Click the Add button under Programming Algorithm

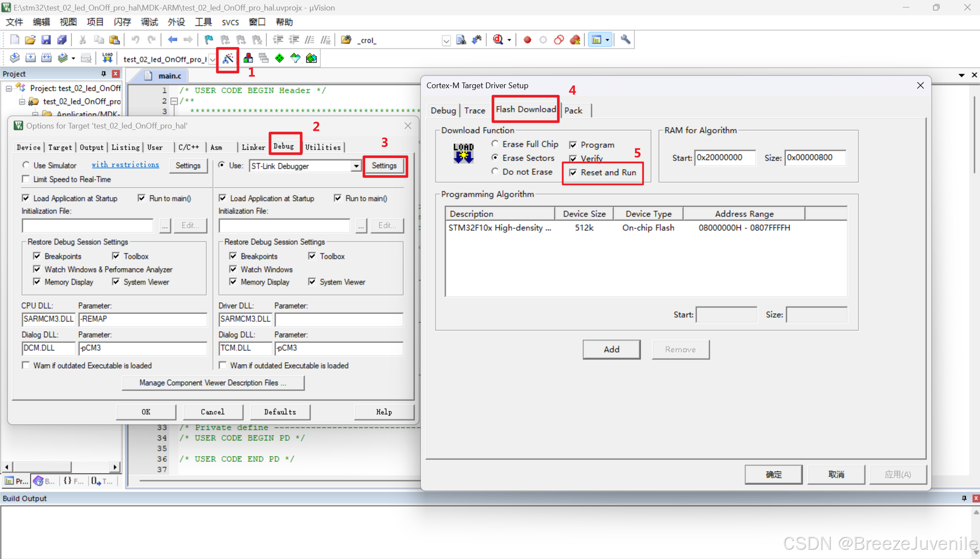coord(611,349)
